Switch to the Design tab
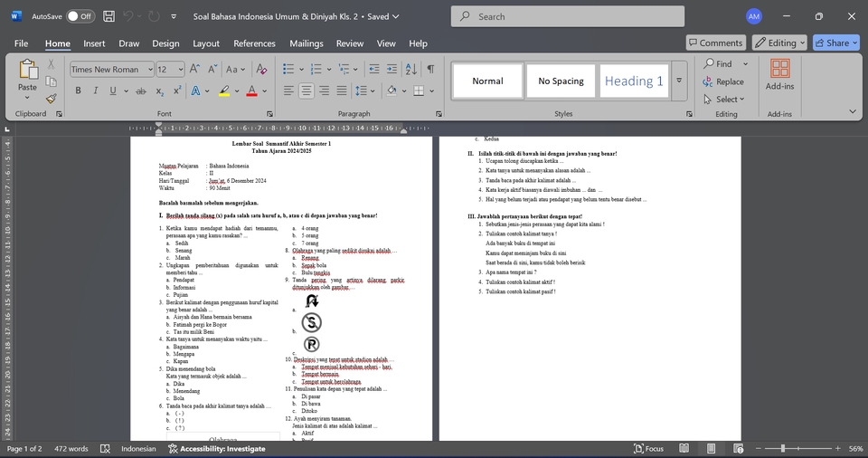The width and height of the screenshot is (868, 458). pyautogui.click(x=165, y=43)
